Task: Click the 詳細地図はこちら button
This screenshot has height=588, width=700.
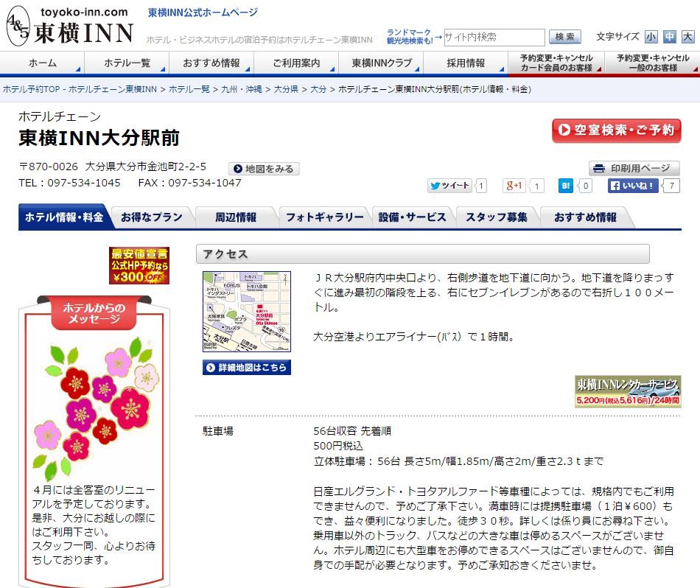Action: [247, 368]
